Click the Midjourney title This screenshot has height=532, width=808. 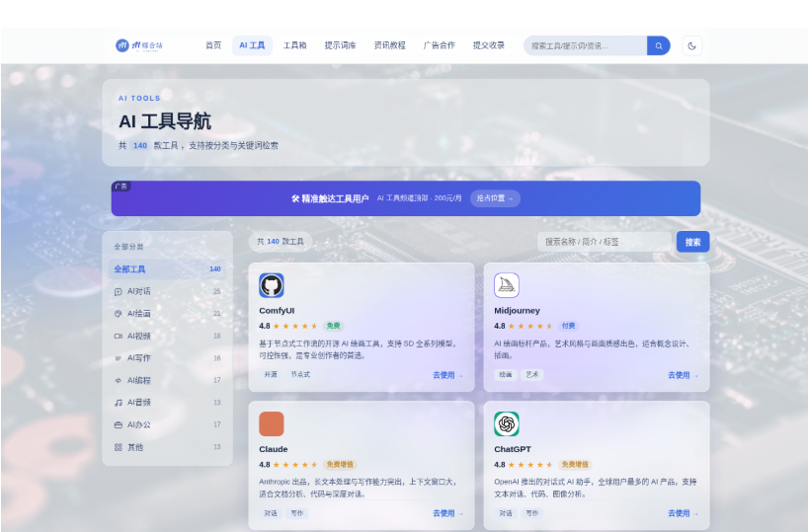click(517, 311)
